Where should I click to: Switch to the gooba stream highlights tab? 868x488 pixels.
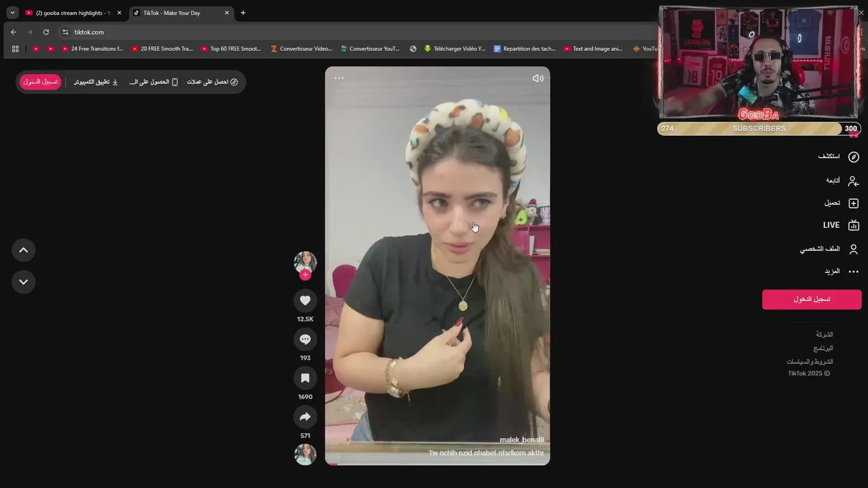tap(73, 13)
